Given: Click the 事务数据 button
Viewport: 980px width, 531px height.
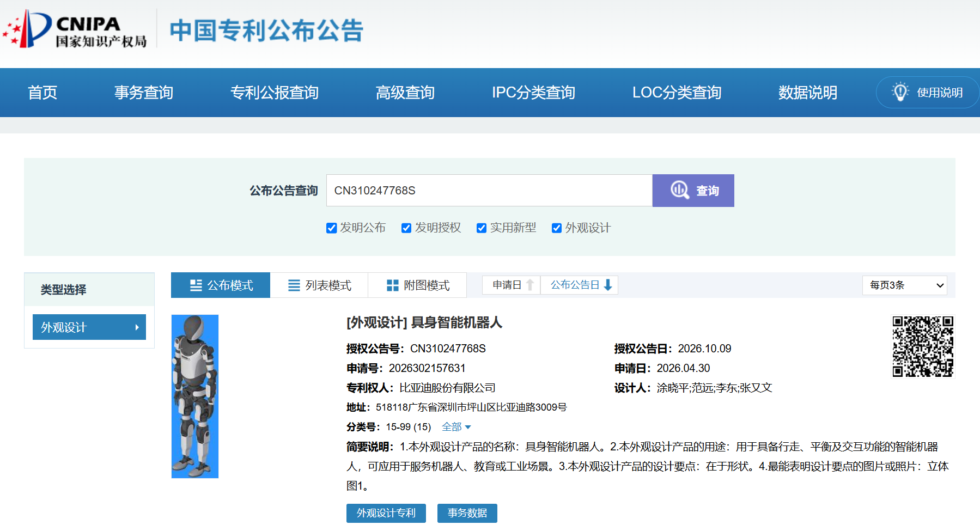Looking at the screenshot, I should pos(467,513).
